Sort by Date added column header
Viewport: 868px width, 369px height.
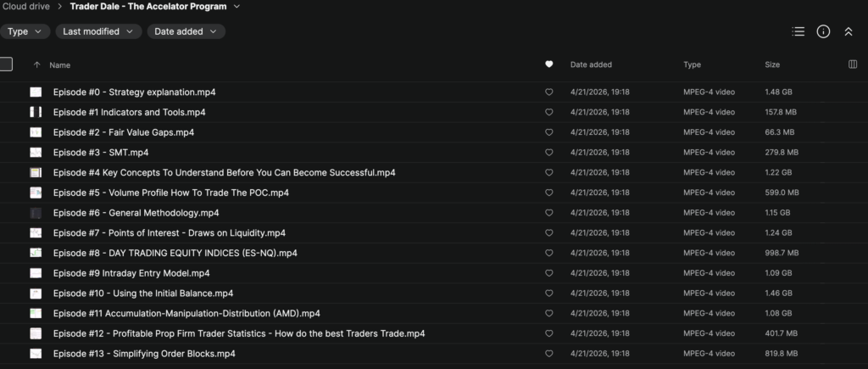(591, 64)
